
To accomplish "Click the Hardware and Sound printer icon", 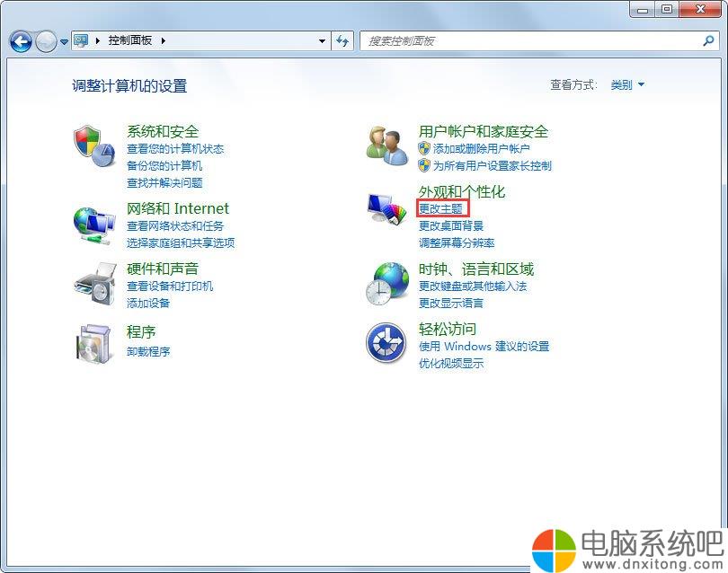I will pos(95,284).
